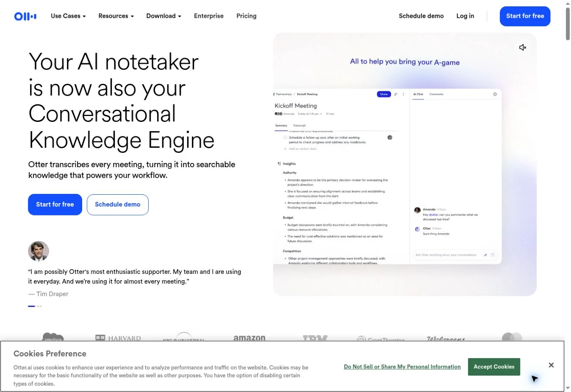
Task: Click the Start for free header button
Action: click(525, 16)
